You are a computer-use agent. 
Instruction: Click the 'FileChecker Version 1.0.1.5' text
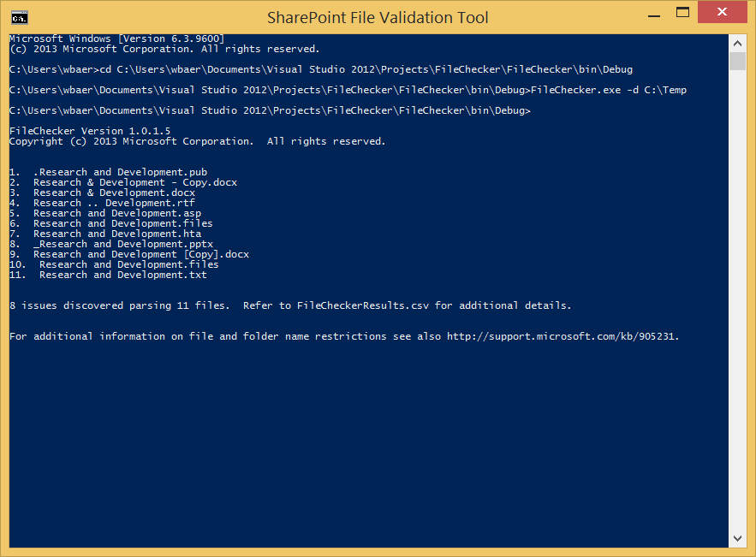coord(90,131)
